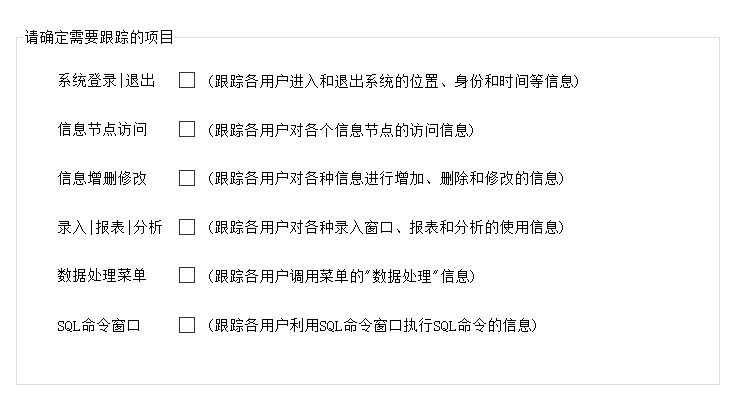Select the 信息节点访问 label
Screen dimensions: 732x400
(x=102, y=129)
